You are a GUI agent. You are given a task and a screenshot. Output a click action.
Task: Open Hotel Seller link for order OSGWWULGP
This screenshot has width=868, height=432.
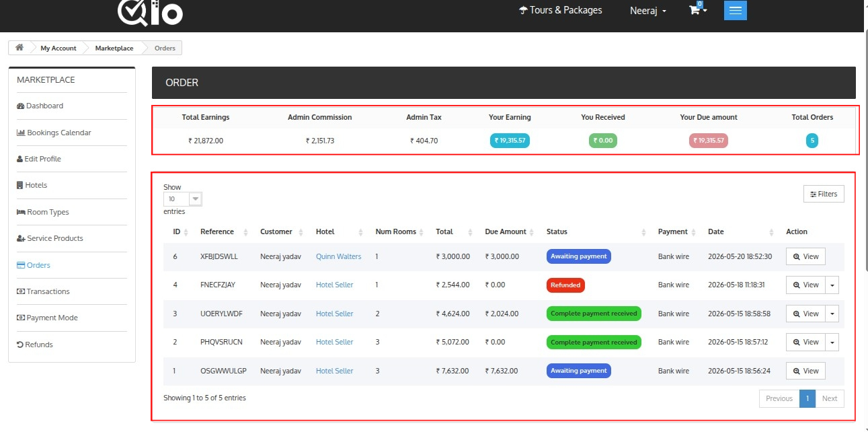[334, 371]
